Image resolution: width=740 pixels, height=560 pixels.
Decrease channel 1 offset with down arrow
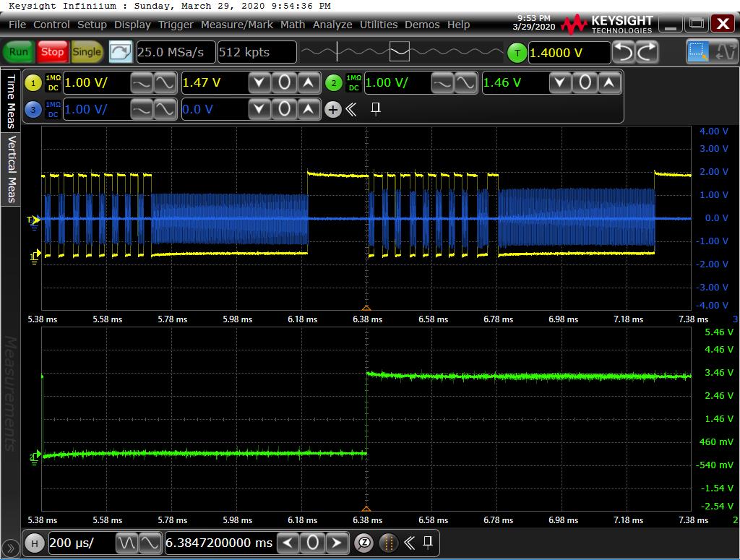pyautogui.click(x=260, y=82)
